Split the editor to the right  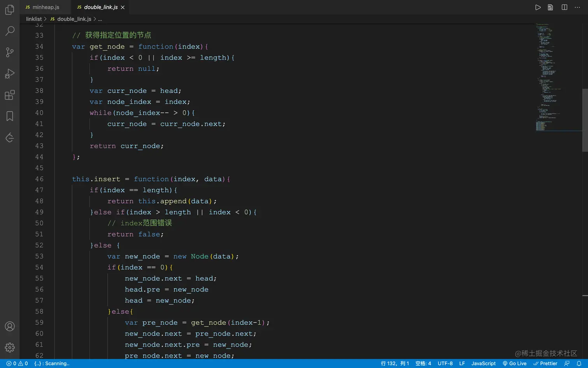pyautogui.click(x=564, y=7)
